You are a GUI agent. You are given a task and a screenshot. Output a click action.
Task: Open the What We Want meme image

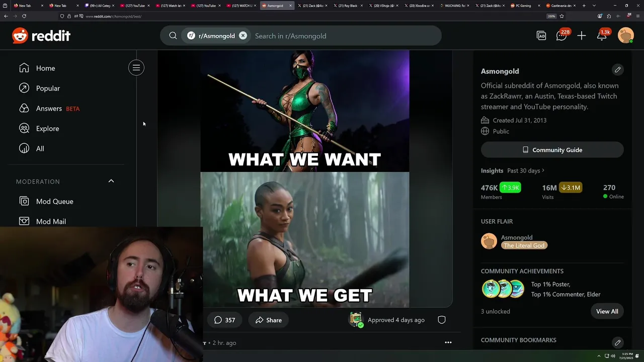point(304,178)
